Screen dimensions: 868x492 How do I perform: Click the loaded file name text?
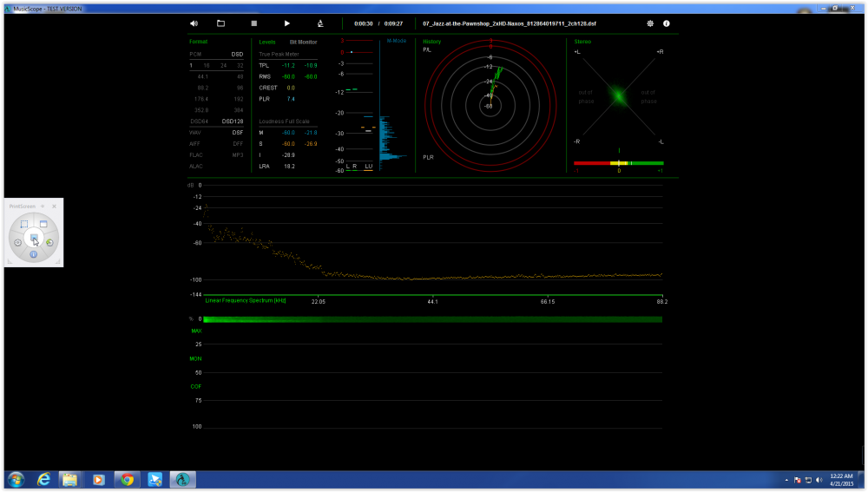coord(510,23)
